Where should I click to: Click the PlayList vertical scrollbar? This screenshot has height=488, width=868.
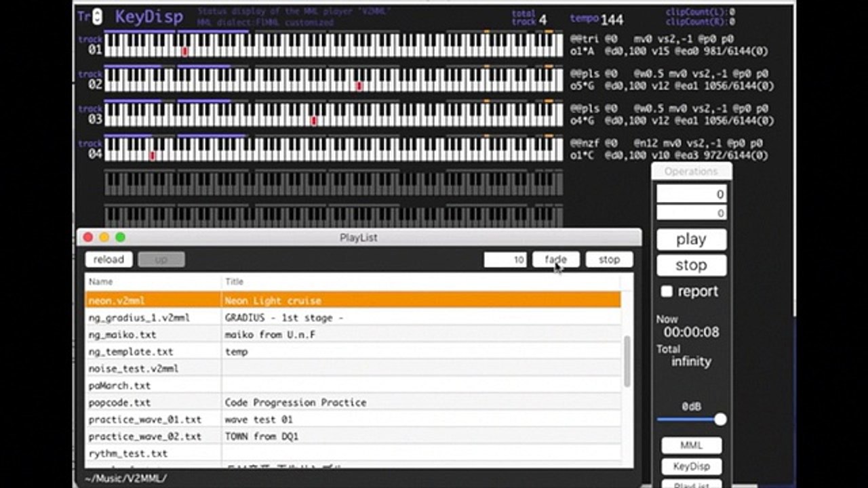(x=627, y=362)
